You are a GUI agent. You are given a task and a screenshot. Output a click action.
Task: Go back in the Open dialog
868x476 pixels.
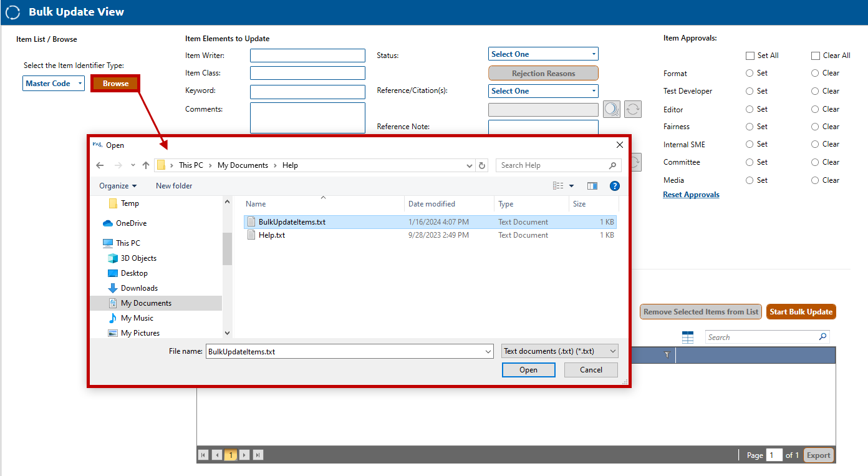100,165
